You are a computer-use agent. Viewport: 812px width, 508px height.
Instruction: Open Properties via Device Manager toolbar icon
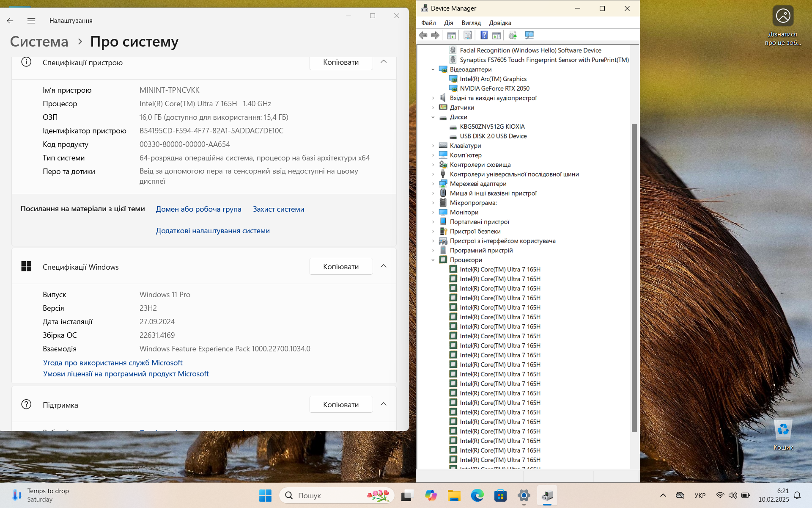pos(467,35)
